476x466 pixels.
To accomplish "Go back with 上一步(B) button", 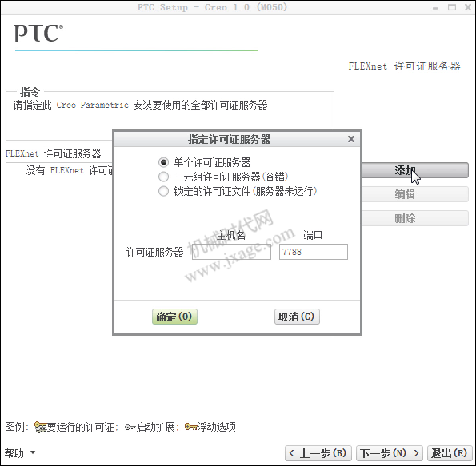I will [318, 453].
